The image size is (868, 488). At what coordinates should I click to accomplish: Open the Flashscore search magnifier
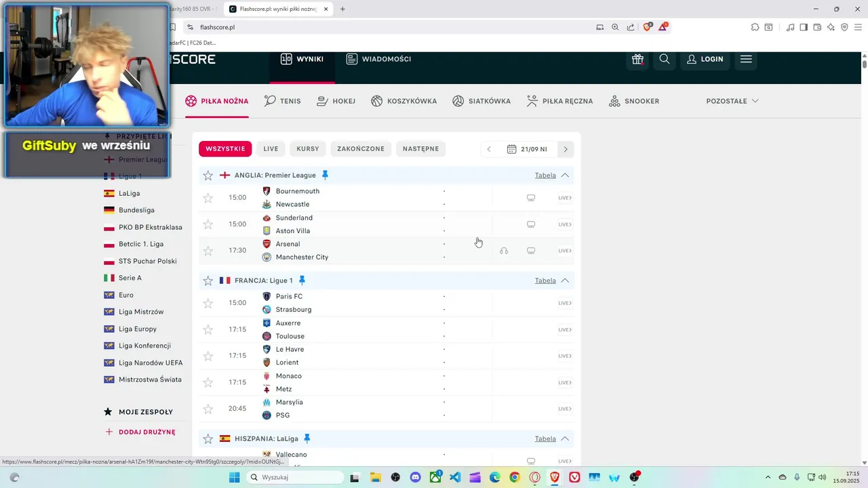coord(665,59)
